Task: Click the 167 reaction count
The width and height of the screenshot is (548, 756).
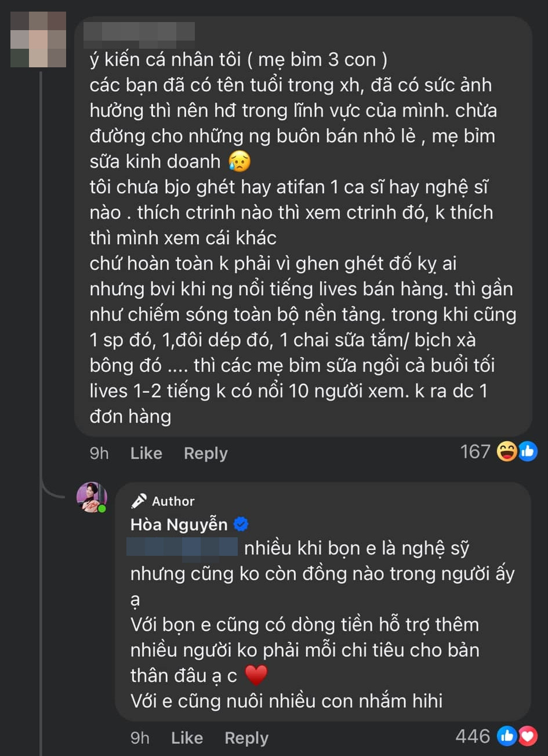Action: click(x=476, y=451)
